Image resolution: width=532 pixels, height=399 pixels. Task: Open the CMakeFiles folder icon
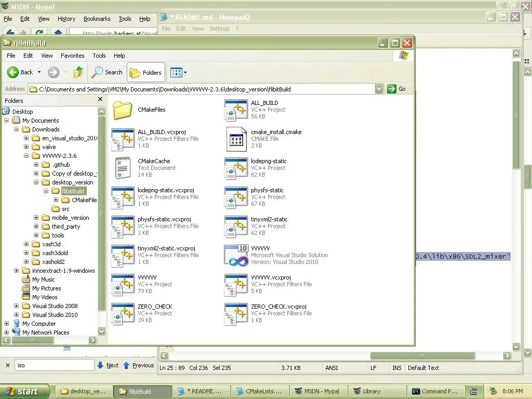tap(123, 110)
